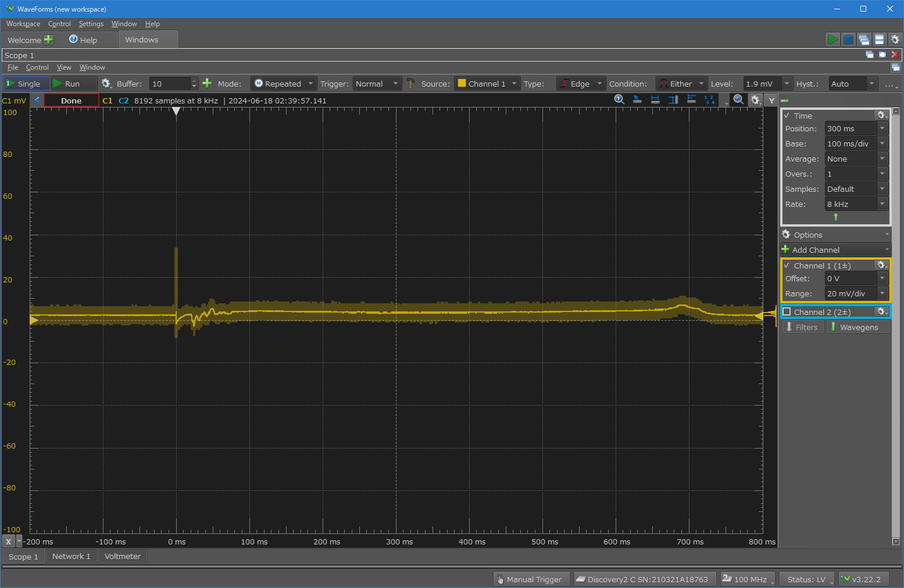Click the zoom 1:1 magnifier icon
The image size is (904, 588).
pyautogui.click(x=620, y=99)
